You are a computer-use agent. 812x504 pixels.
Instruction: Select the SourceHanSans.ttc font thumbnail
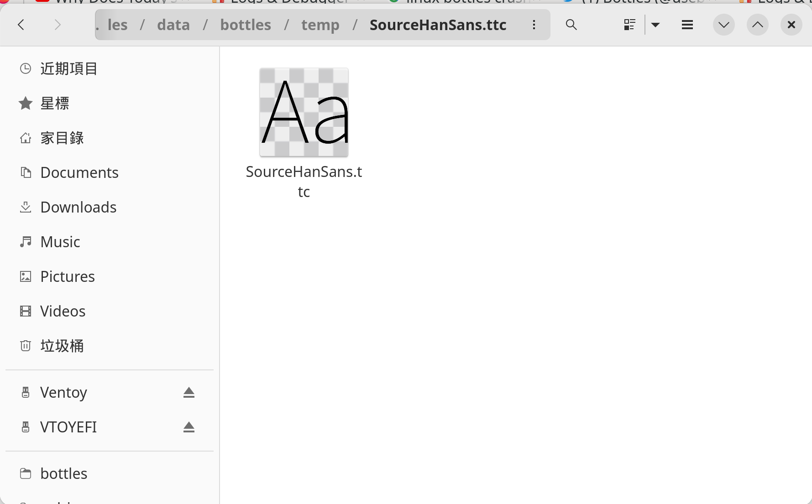304,112
